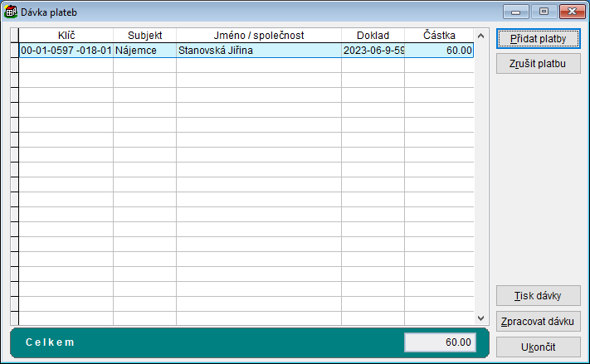Select the Stanovská Jiřina name cell
Screen dimensions: 590x364
258,51
